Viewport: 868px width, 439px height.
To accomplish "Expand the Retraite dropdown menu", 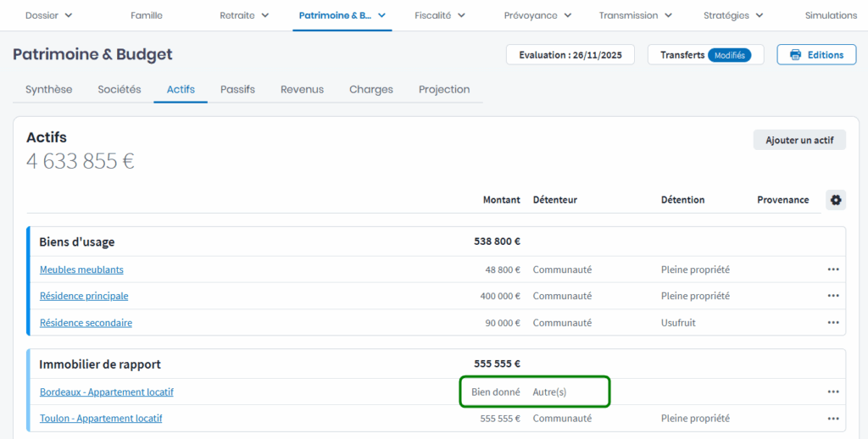I will 244,15.
